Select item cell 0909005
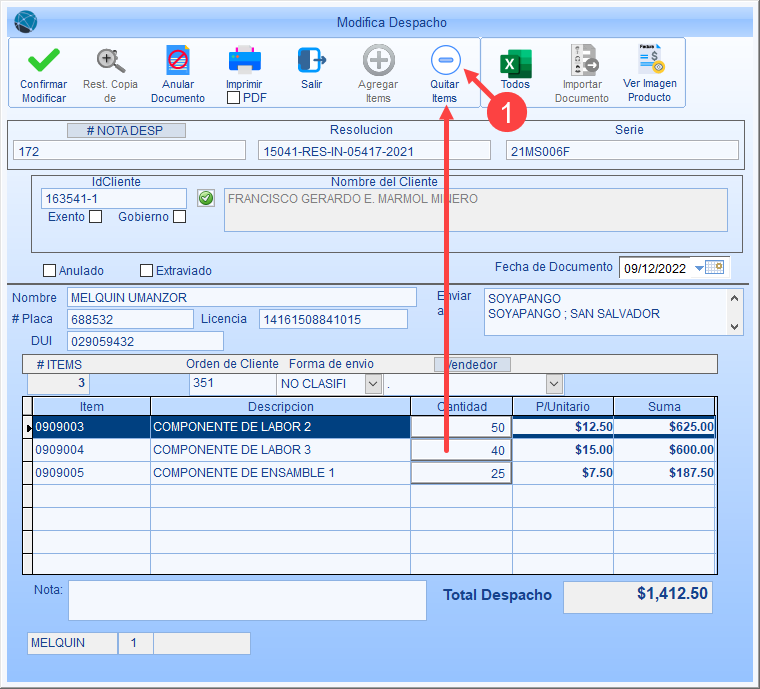This screenshot has height=689, width=760. pyautogui.click(x=92, y=472)
